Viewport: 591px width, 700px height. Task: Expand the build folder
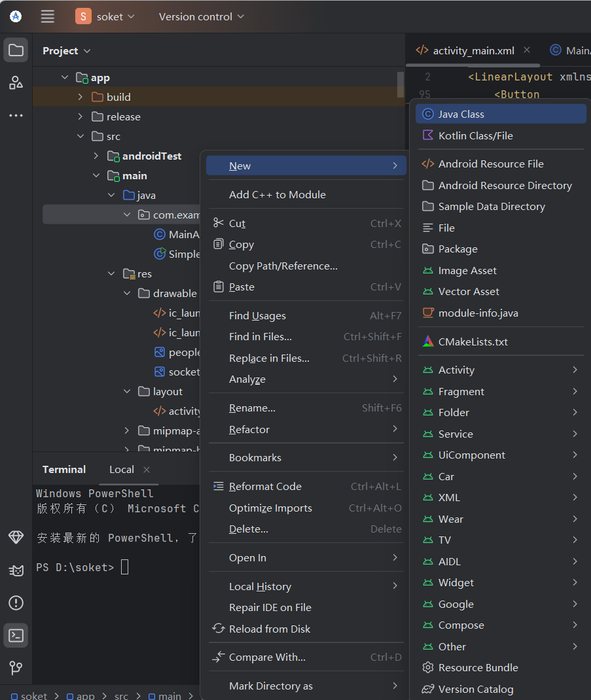(x=81, y=97)
